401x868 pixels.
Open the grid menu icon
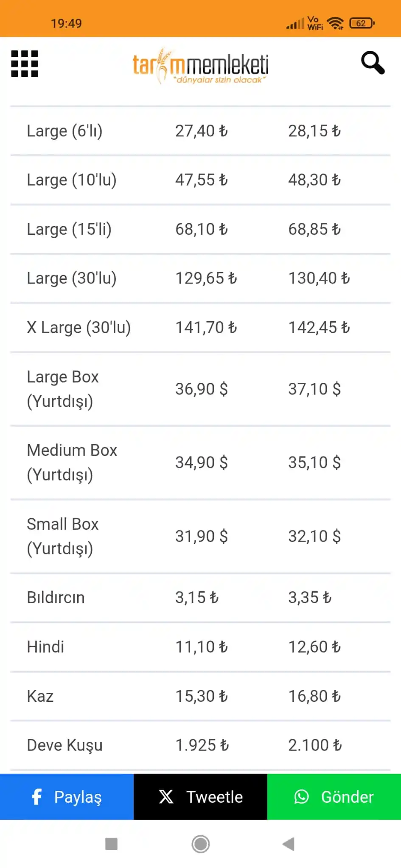(24, 64)
